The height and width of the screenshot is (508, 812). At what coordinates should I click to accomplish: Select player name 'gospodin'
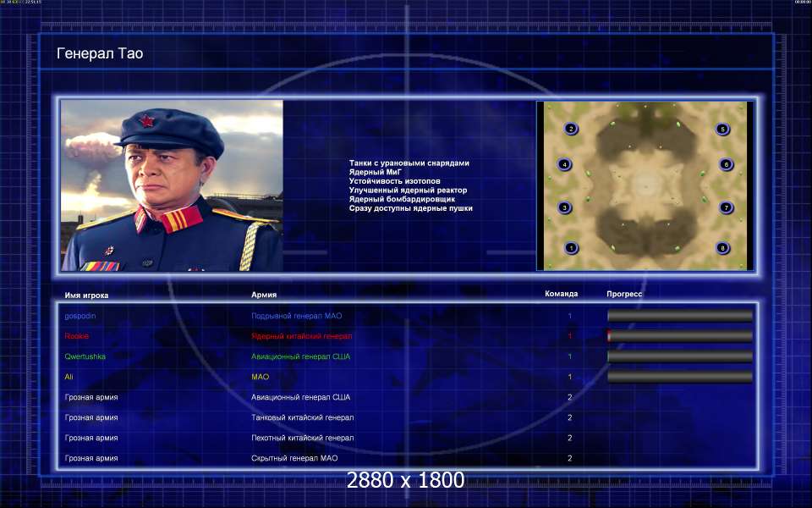pos(80,316)
